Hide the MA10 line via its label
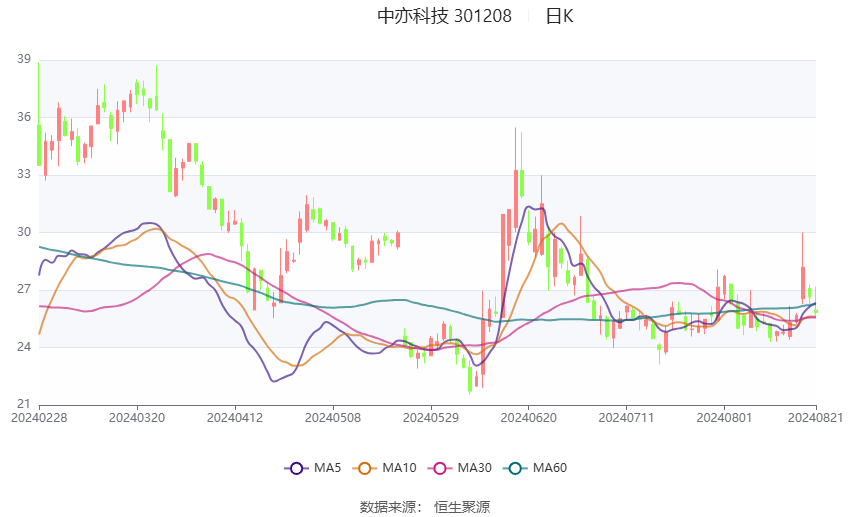This screenshot has height=517, width=850. 400,468
